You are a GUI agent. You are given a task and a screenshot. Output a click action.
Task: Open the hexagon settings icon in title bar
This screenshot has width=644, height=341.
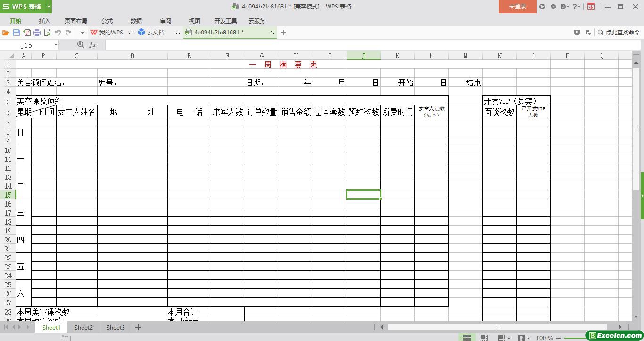click(553, 7)
